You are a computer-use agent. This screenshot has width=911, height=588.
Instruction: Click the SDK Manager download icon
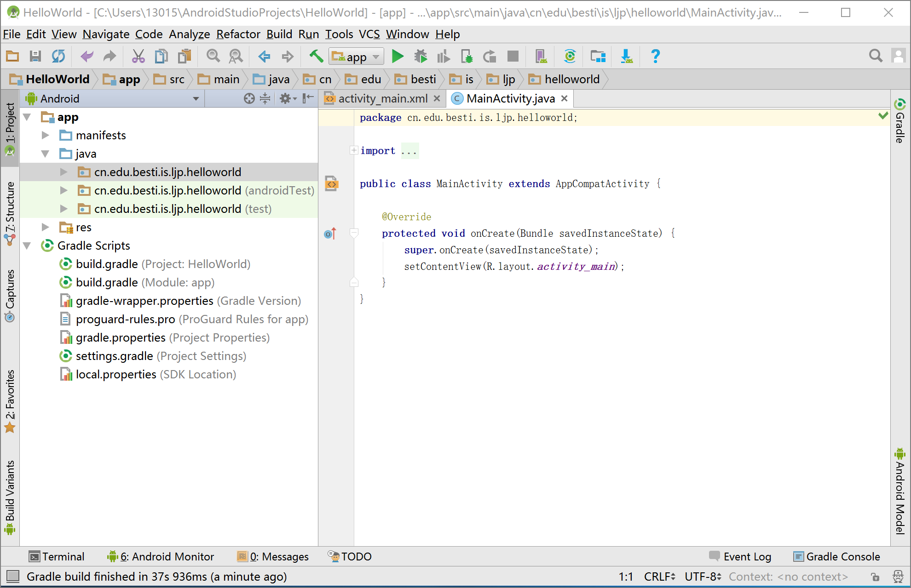(x=626, y=57)
